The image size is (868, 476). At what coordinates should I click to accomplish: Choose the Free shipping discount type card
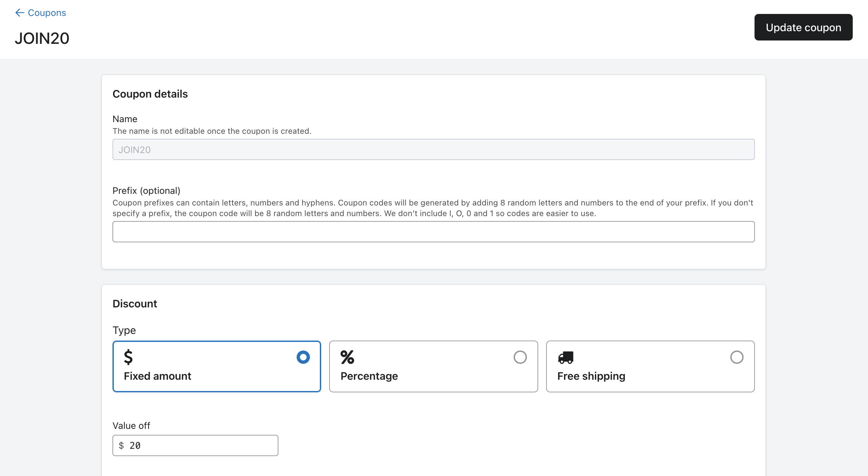pyautogui.click(x=650, y=366)
